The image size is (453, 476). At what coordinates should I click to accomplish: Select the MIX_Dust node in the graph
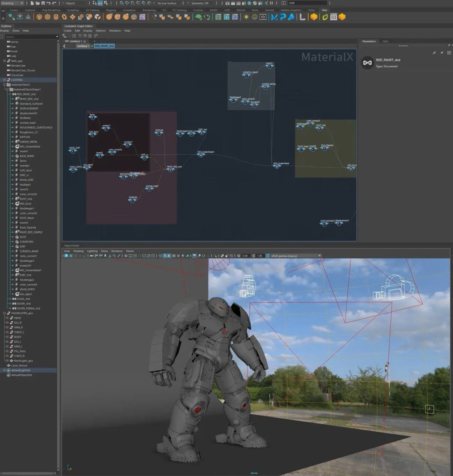coord(351,168)
